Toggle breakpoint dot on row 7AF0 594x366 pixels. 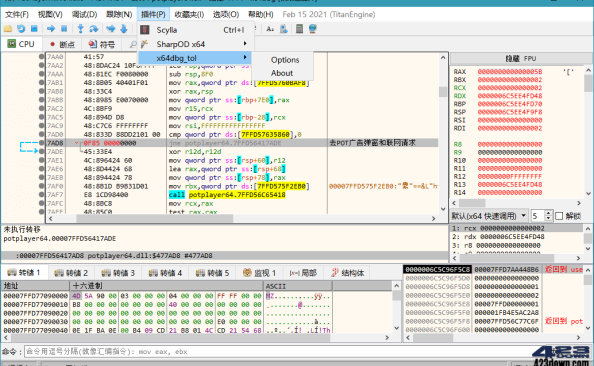[x=41, y=186]
